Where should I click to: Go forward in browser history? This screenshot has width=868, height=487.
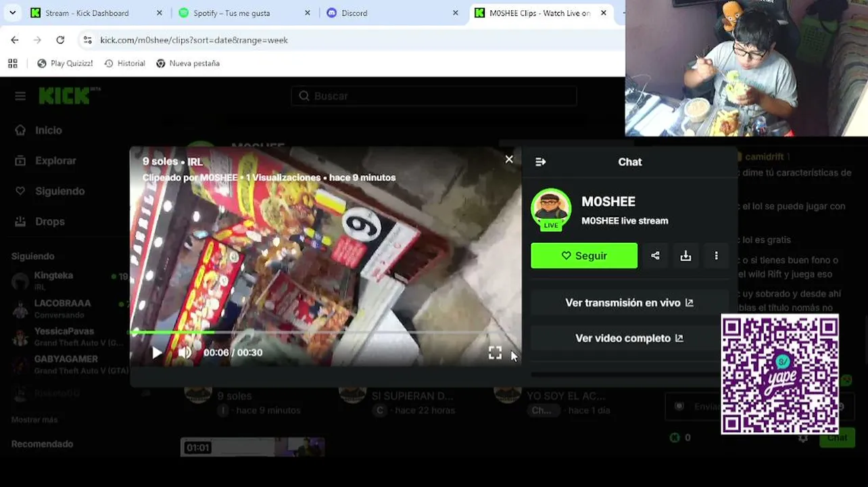37,40
